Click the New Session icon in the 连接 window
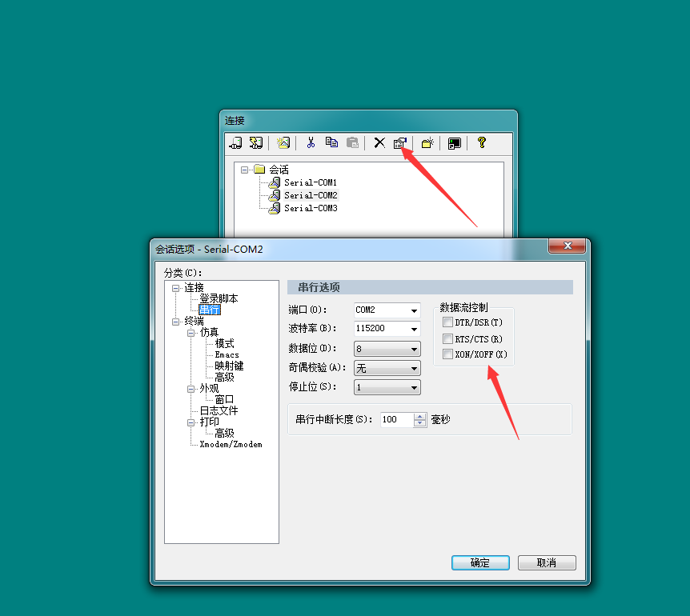 point(283,143)
